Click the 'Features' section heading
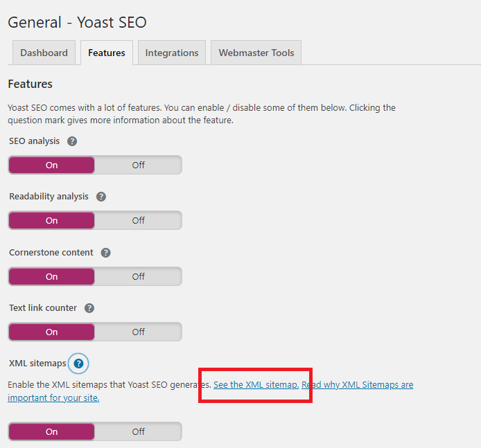 pos(30,84)
